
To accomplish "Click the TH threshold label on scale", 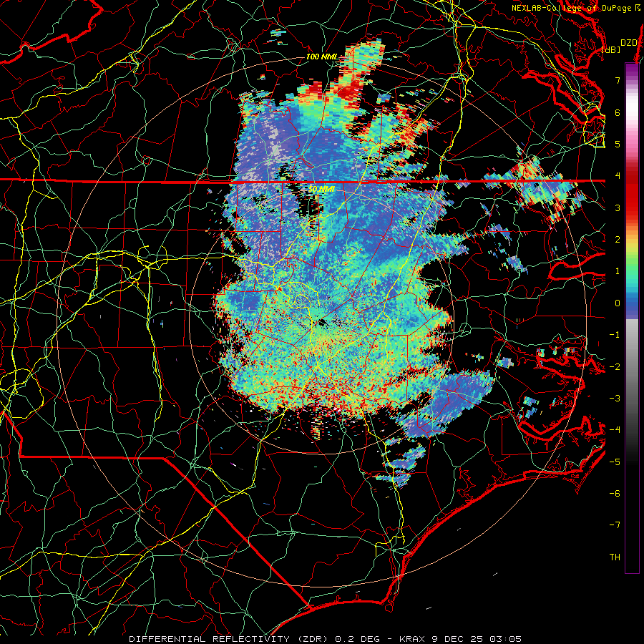I will click(615, 557).
